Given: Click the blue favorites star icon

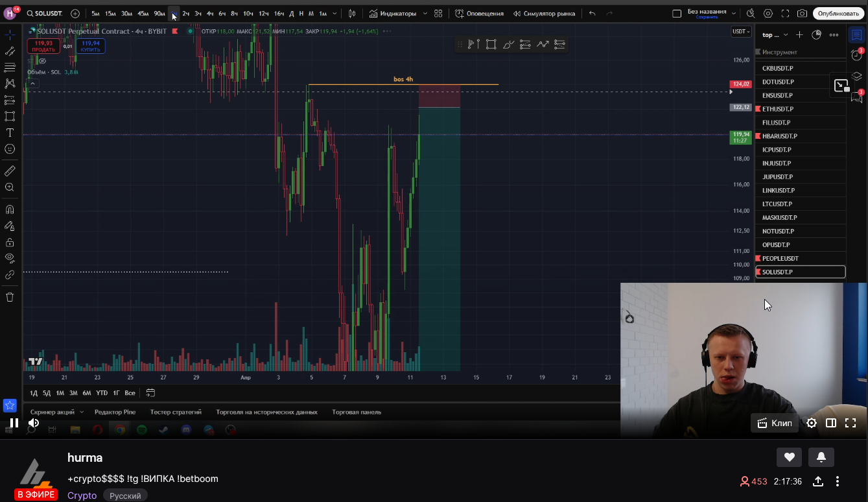Looking at the screenshot, I should 10,405.
